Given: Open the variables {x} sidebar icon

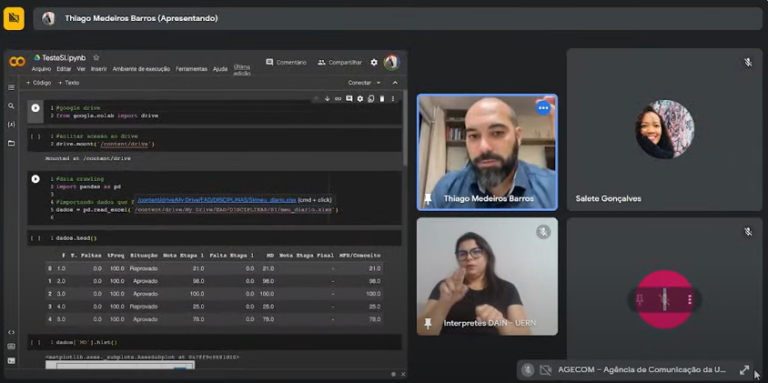Looking at the screenshot, I should [x=11, y=124].
